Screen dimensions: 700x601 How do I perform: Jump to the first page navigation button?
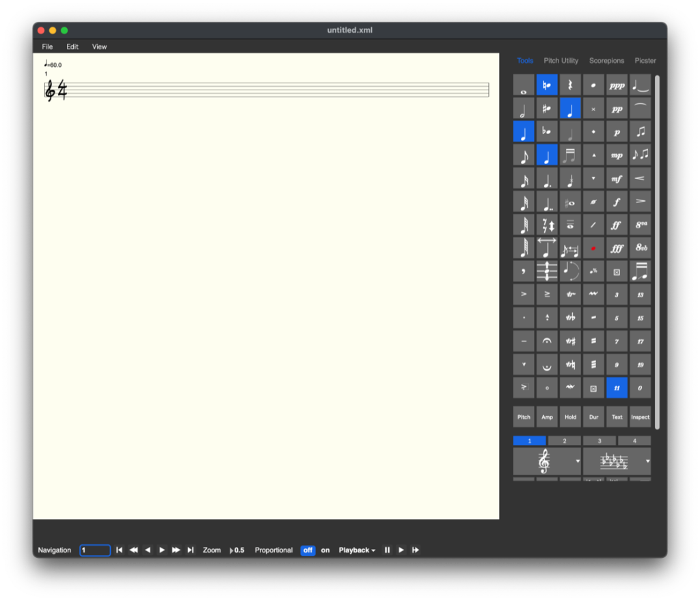tap(119, 550)
